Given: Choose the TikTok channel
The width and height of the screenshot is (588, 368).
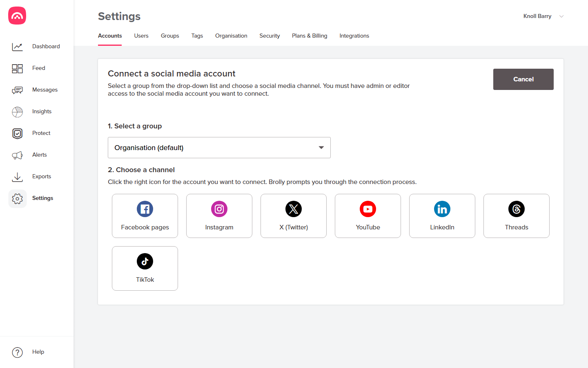Looking at the screenshot, I should click(145, 268).
